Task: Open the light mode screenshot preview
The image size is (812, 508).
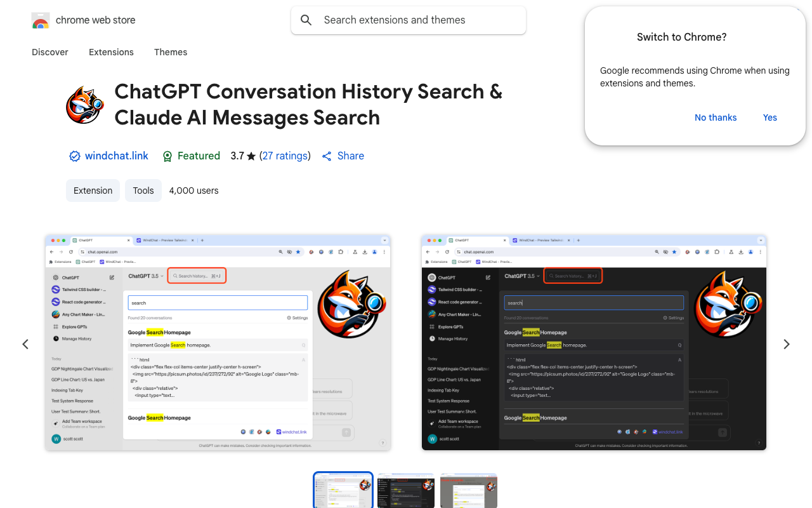Action: coord(218,343)
